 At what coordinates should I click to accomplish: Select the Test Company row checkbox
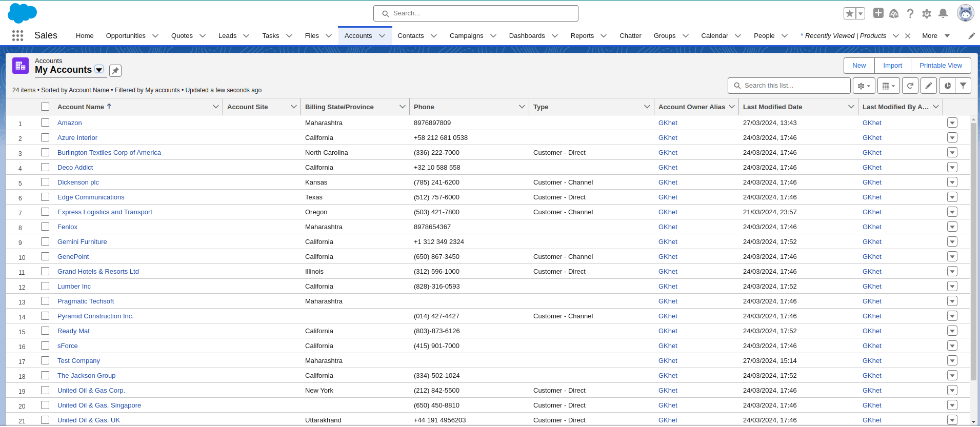[x=45, y=360]
